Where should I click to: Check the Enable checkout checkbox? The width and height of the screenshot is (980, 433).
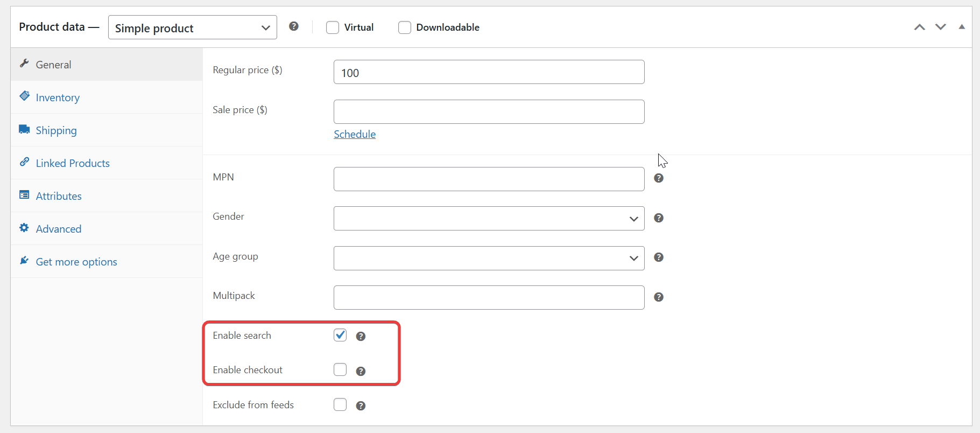click(x=340, y=369)
